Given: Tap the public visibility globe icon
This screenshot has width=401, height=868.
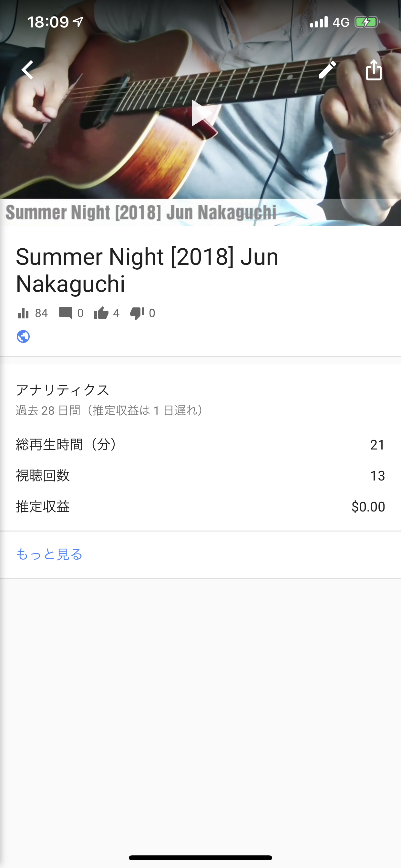Looking at the screenshot, I should [23, 336].
